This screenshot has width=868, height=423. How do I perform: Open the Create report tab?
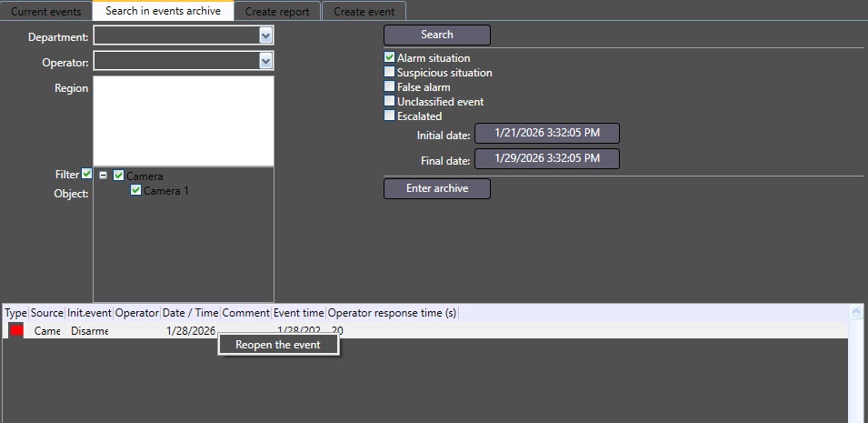click(x=277, y=12)
